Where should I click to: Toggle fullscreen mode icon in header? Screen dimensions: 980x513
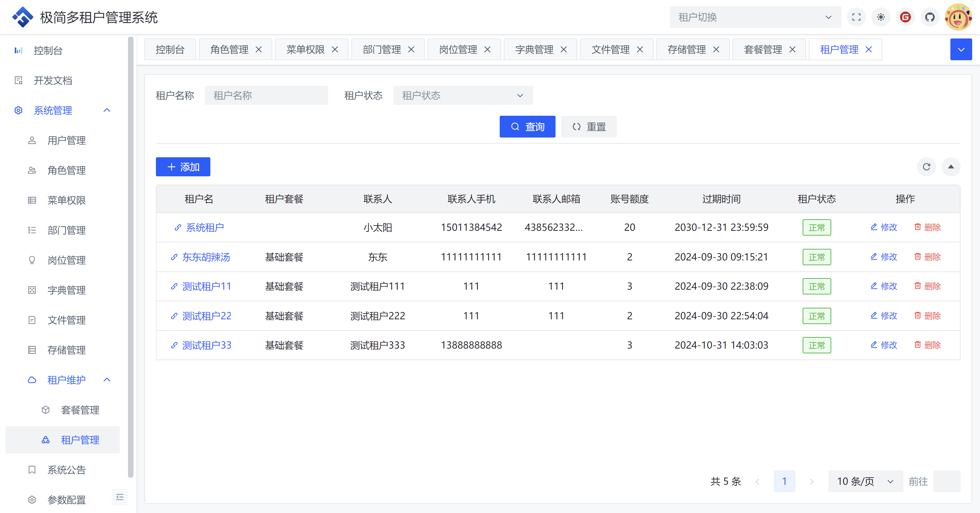click(x=856, y=17)
